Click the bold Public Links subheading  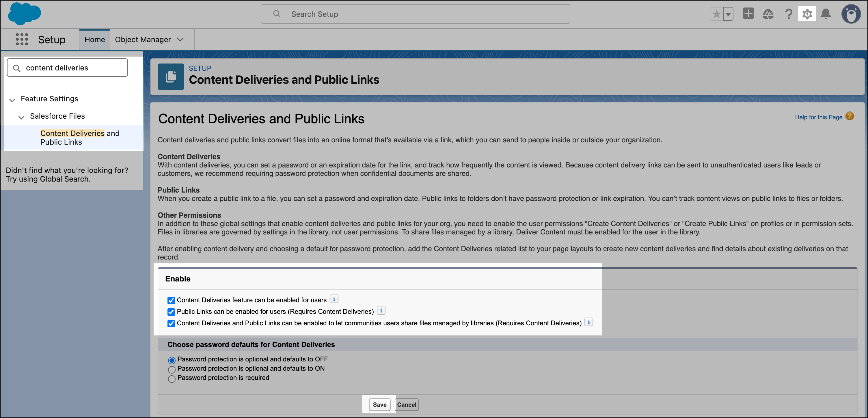pyautogui.click(x=178, y=190)
